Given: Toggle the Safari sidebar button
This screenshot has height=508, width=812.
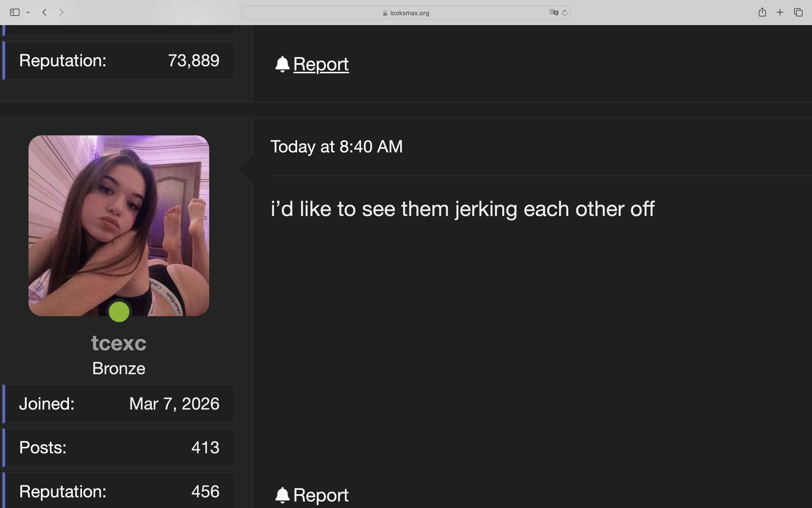Looking at the screenshot, I should (x=15, y=12).
